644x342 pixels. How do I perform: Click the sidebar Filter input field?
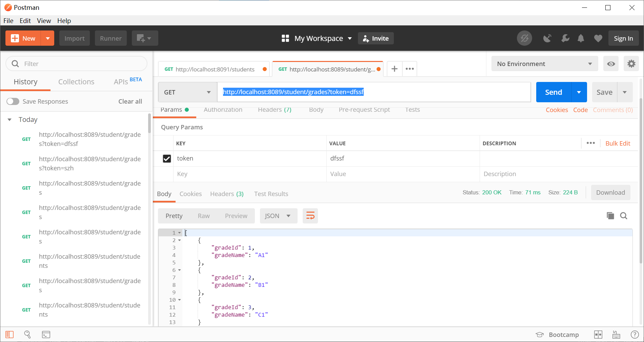click(77, 64)
